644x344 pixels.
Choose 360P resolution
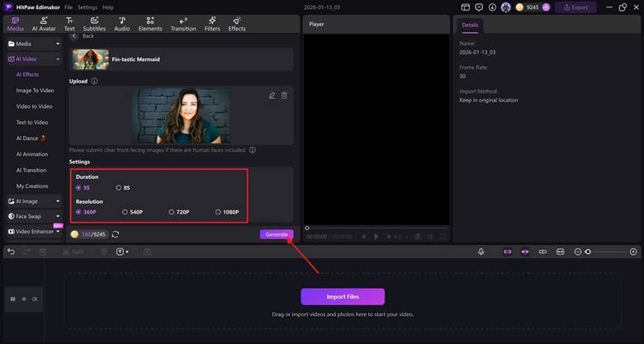click(x=86, y=212)
